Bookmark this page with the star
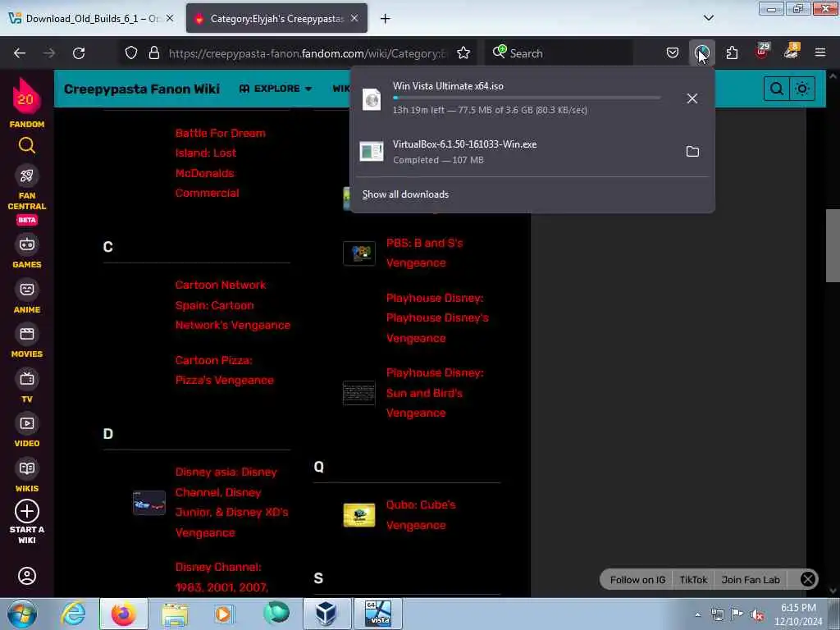 click(x=463, y=53)
